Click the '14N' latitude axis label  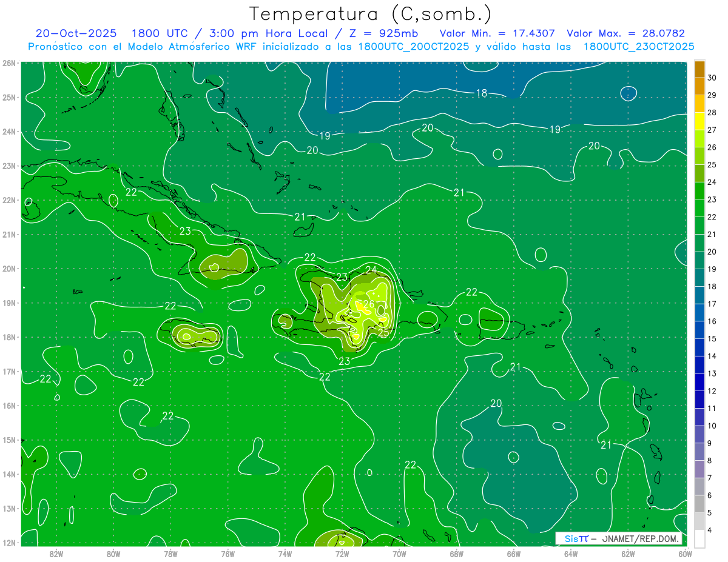coord(9,474)
